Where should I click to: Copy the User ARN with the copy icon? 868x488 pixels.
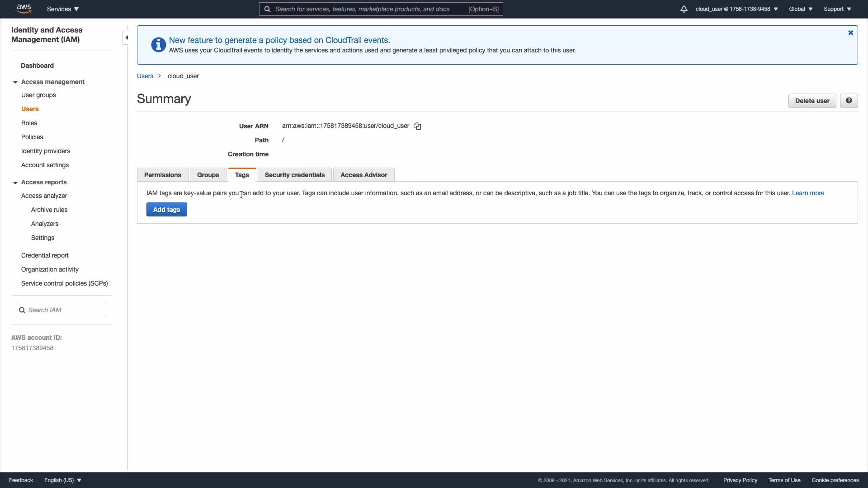click(417, 127)
